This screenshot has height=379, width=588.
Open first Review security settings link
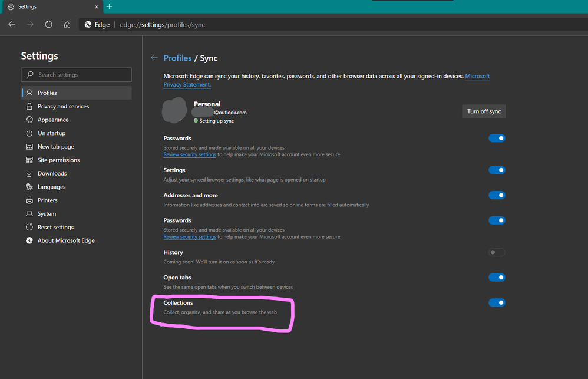(190, 154)
